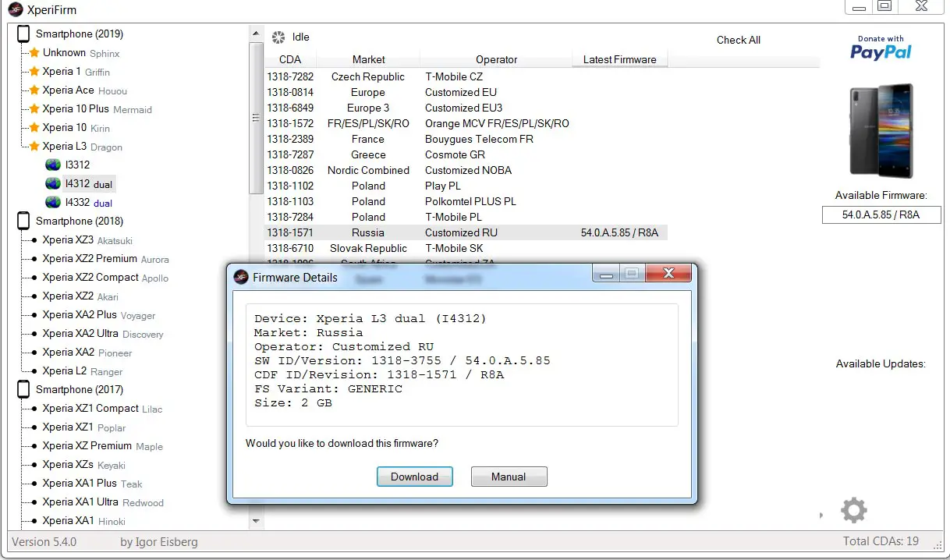Select the I4332 dual globe icon
The image size is (950, 560).
[x=53, y=202]
